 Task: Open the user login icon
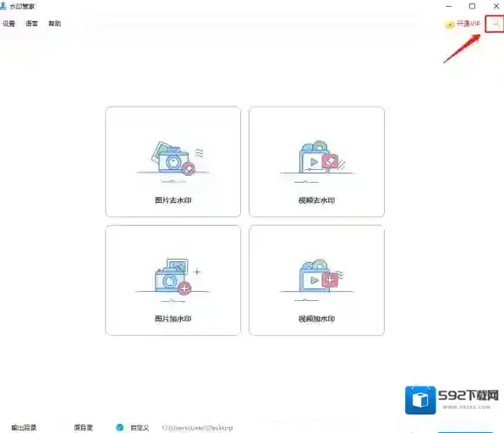click(496, 24)
